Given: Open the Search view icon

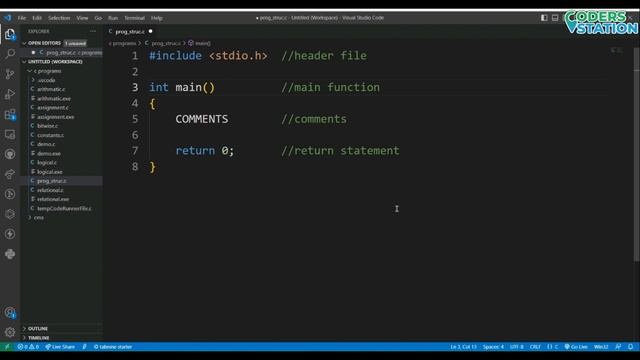Looking at the screenshot, I should (10, 54).
